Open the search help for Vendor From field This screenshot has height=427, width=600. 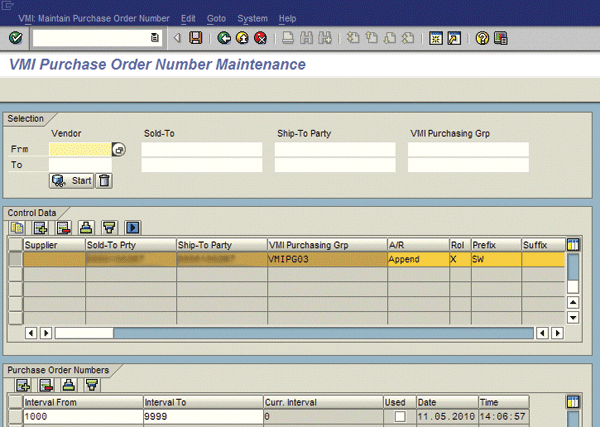coord(119,150)
